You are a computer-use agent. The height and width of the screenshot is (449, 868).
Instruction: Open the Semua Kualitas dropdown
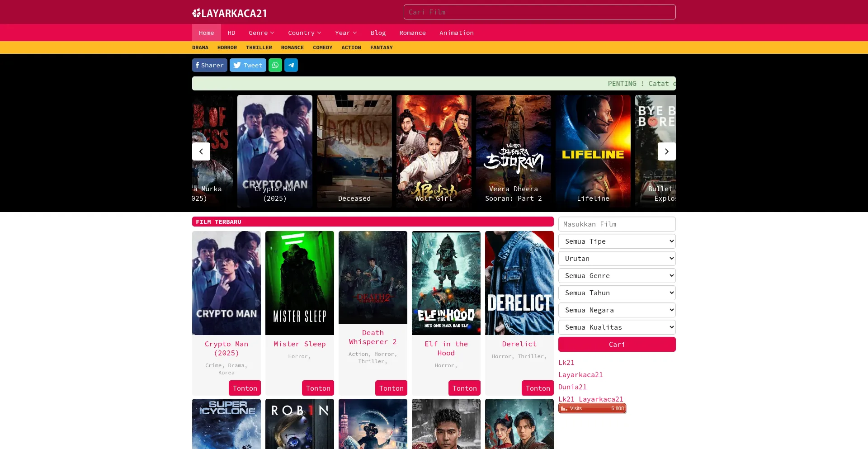click(617, 327)
